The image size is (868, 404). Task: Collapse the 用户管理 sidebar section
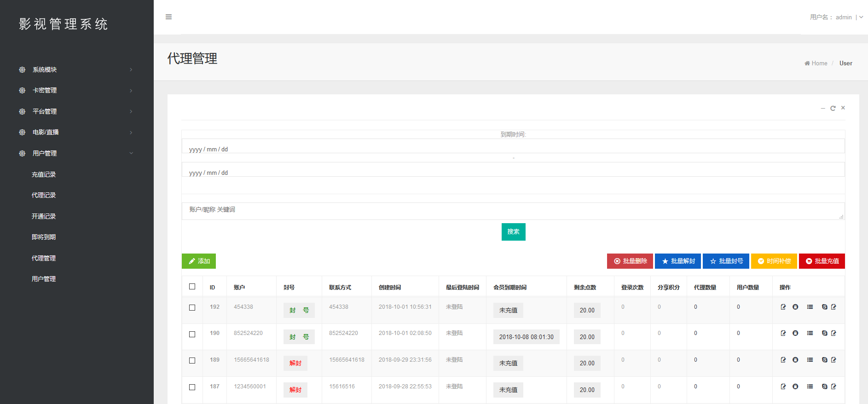pyautogui.click(x=76, y=153)
